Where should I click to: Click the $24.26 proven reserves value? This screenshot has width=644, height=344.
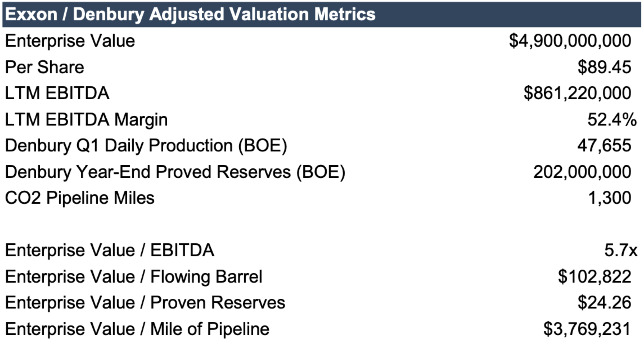tap(604, 303)
